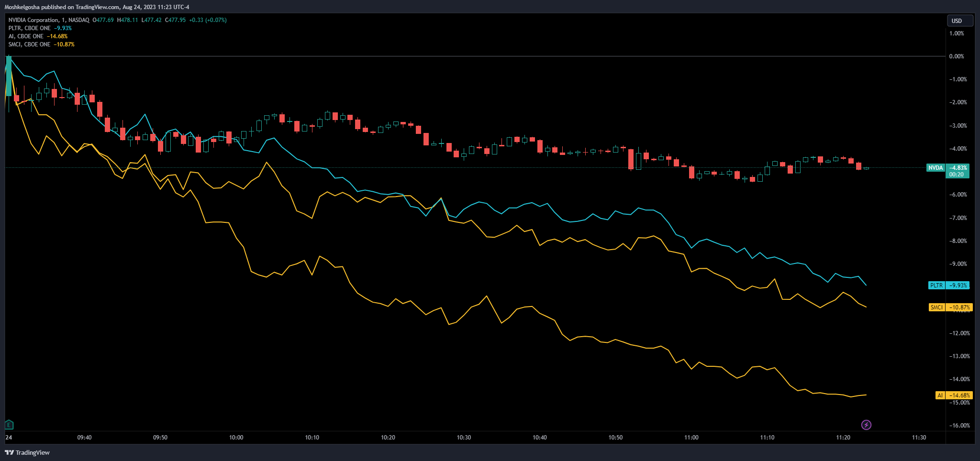Select the NVIDIA Corporation legend title

pos(49,20)
